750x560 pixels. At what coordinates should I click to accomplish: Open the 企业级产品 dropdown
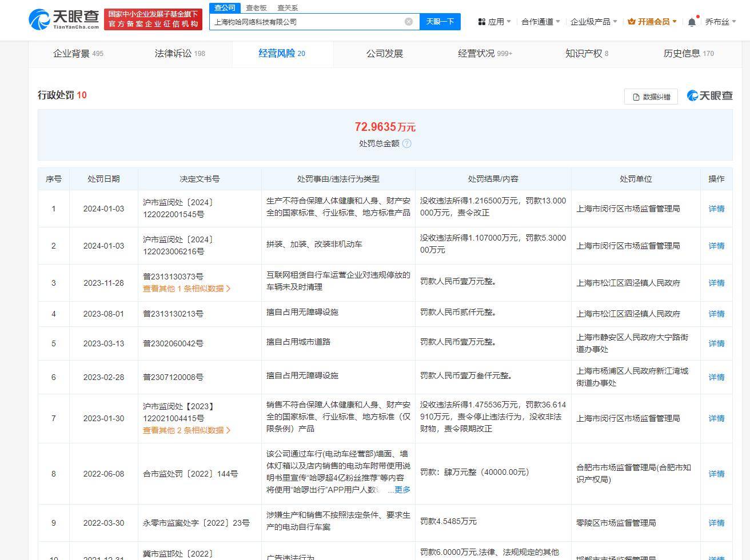pyautogui.click(x=594, y=22)
